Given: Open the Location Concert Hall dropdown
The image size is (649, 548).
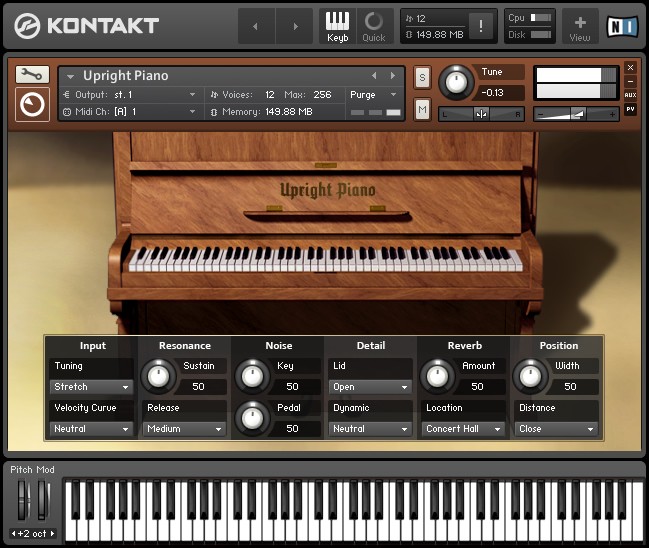Looking at the screenshot, I should click(x=463, y=429).
